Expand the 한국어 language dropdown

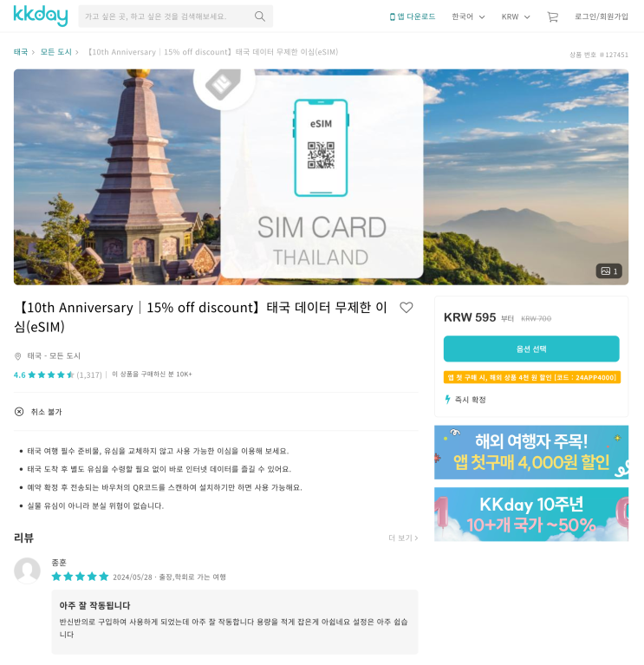tap(468, 17)
